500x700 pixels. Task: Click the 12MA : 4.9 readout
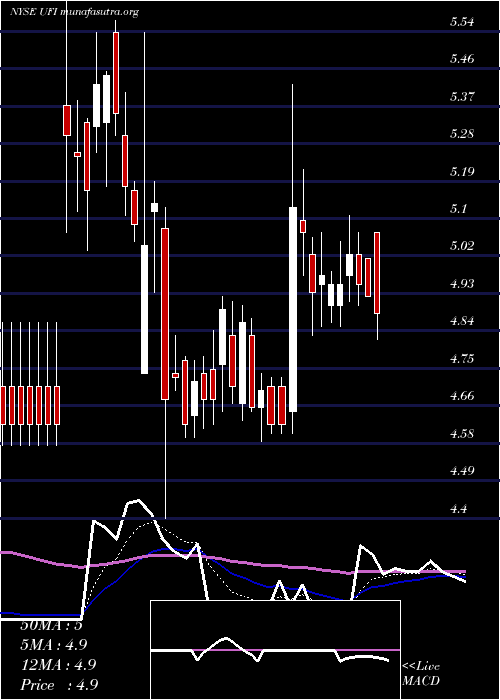[58, 665]
